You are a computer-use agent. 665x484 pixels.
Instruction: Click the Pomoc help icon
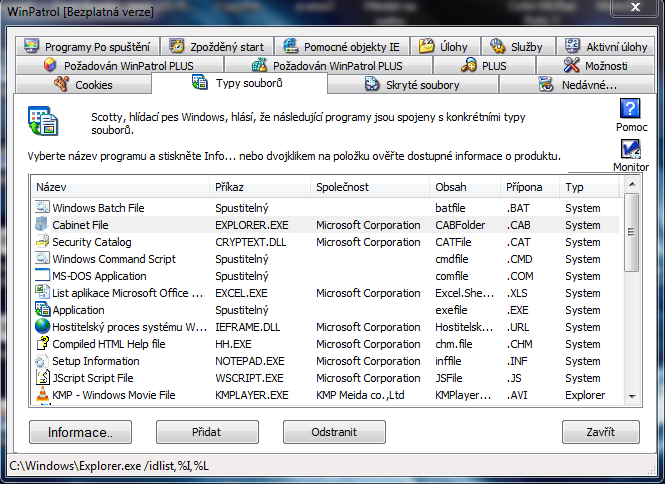(630, 109)
